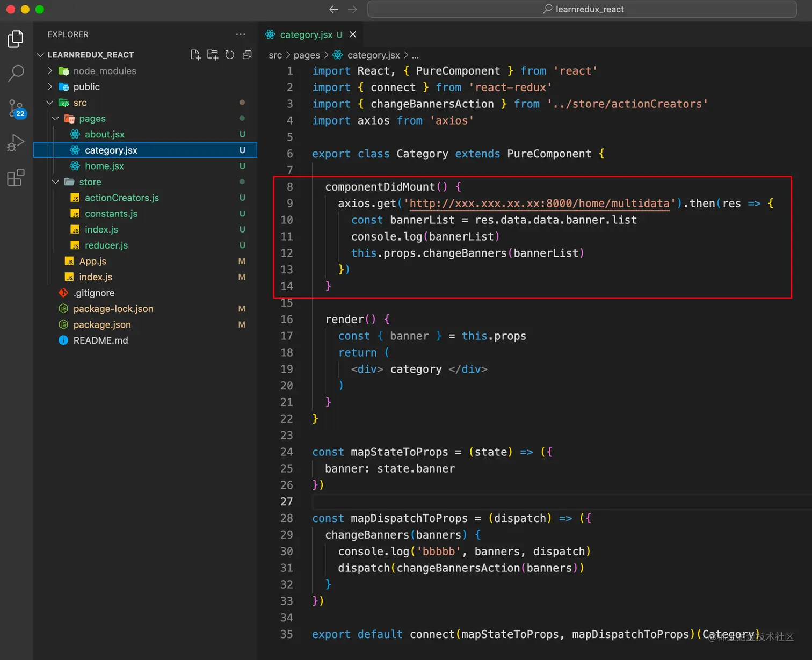This screenshot has height=660, width=812.
Task: Open the Explorer view in activity bar
Action: pos(16,39)
